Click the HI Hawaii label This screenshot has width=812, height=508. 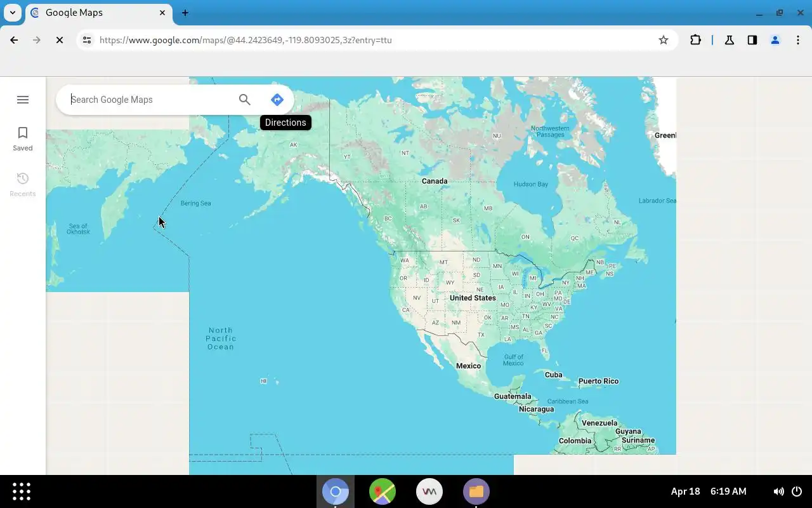[x=263, y=381]
